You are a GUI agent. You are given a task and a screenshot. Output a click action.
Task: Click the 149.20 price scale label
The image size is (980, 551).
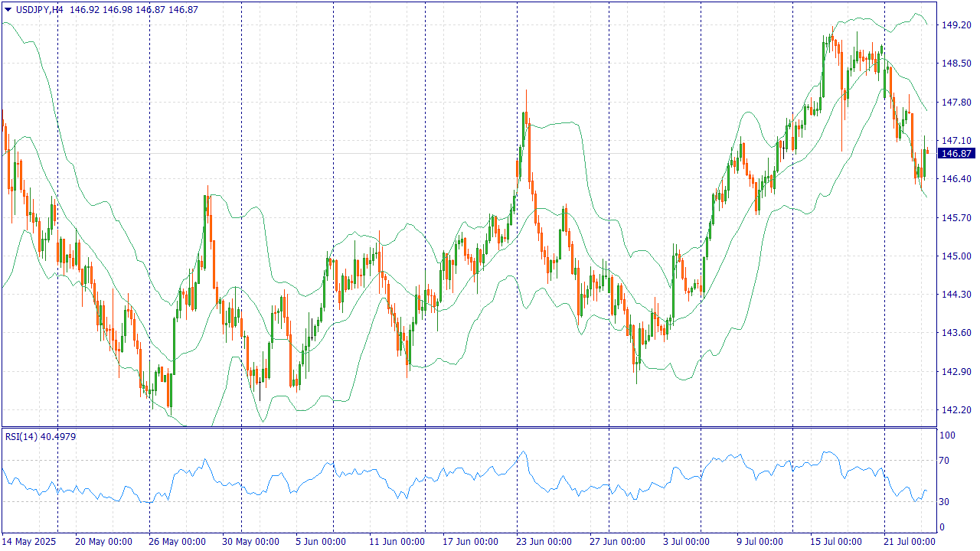click(955, 25)
